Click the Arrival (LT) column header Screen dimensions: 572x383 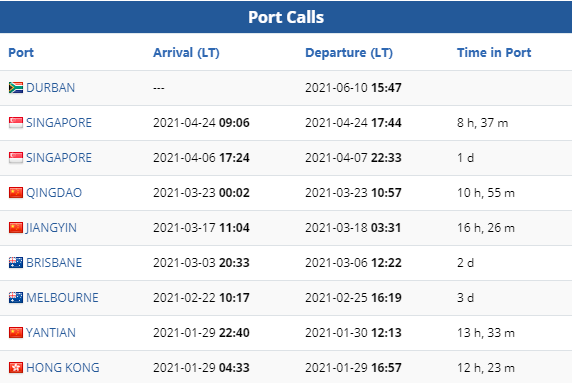[x=186, y=53]
